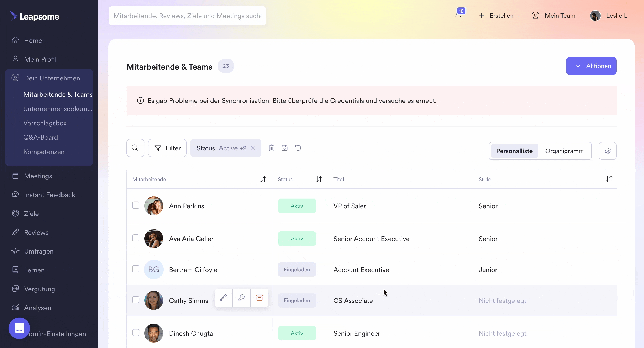Screen dimensions: 644x348
Task: Open Ava Aria Geller avatar photo
Action: [154, 239]
